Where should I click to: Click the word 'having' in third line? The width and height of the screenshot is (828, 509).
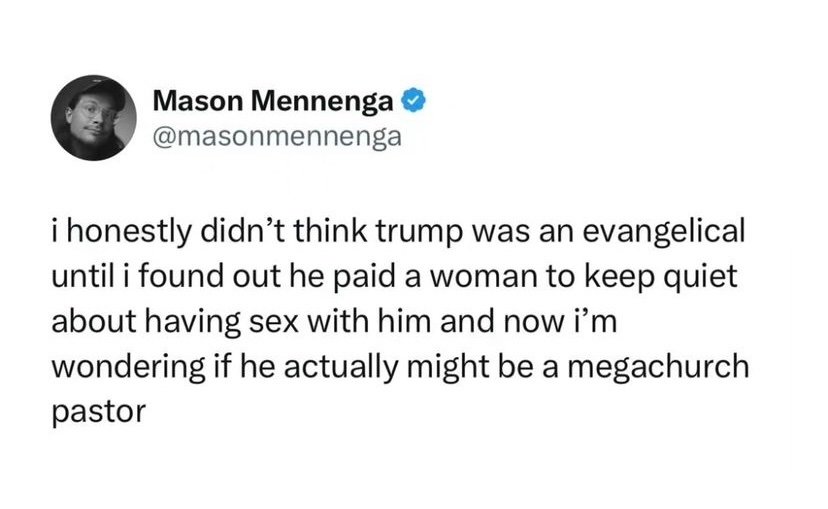pos(193,322)
